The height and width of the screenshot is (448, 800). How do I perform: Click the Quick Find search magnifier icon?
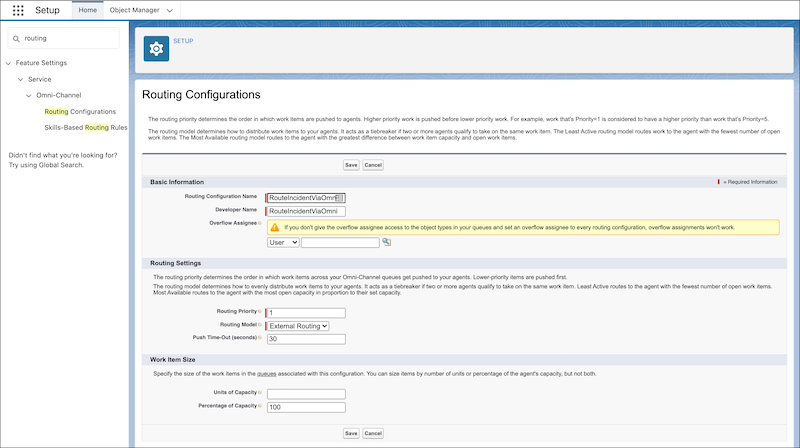tap(16, 38)
